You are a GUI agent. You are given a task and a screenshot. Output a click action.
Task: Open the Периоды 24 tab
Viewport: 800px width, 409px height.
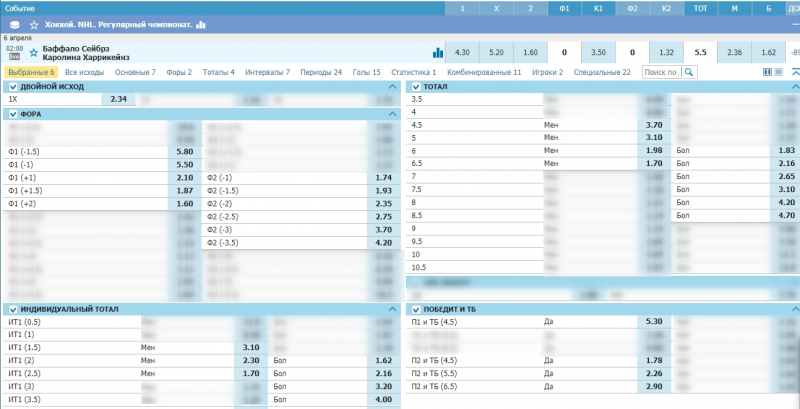pos(321,73)
